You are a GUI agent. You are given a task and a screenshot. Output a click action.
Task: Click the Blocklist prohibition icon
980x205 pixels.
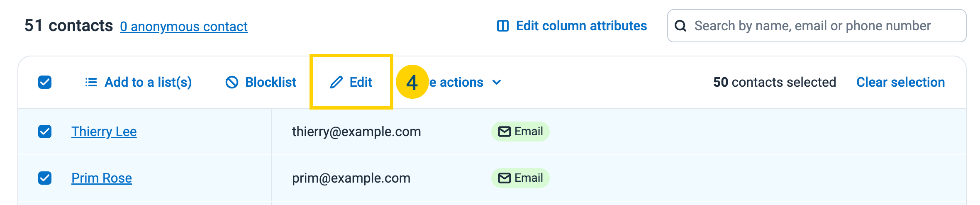232,82
